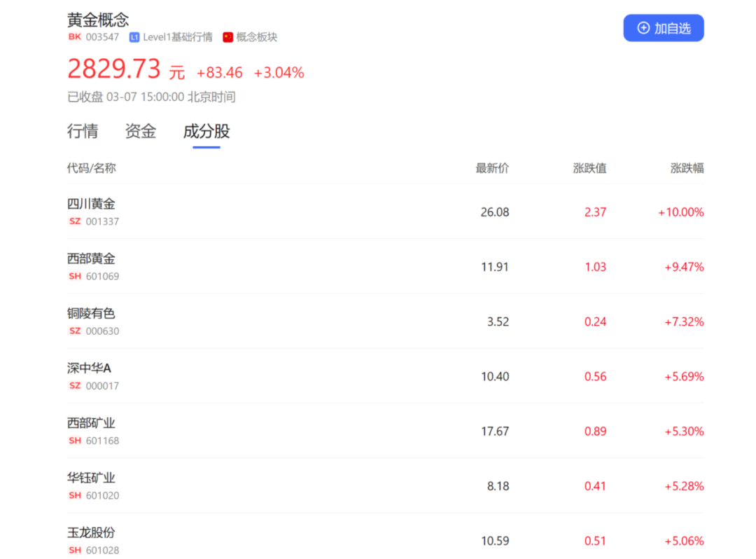756x559 pixels.
Task: Select the 成分股 tab
Action: [206, 131]
